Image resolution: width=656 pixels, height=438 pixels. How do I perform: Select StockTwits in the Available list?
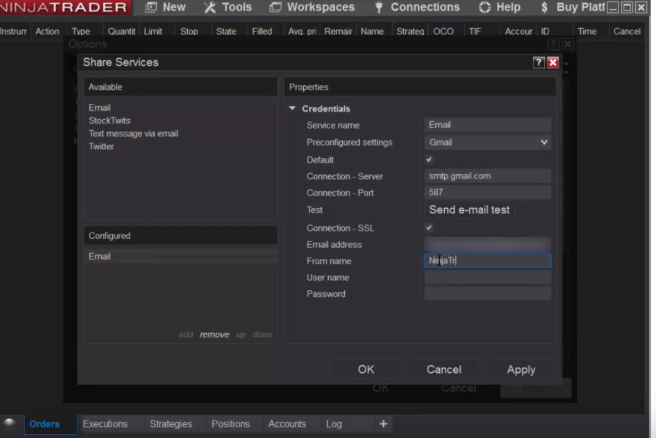[110, 120]
